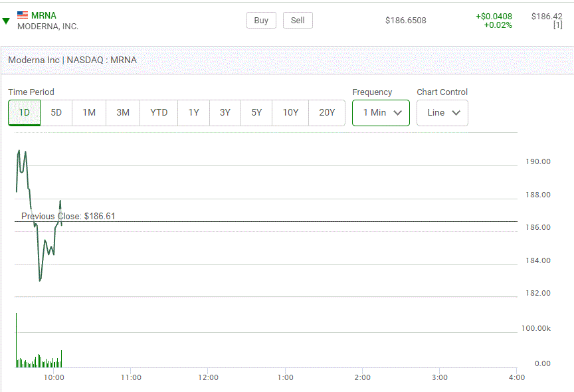This screenshot has width=574, height=392.
Task: Choose the YTD time period
Action: 159,112
